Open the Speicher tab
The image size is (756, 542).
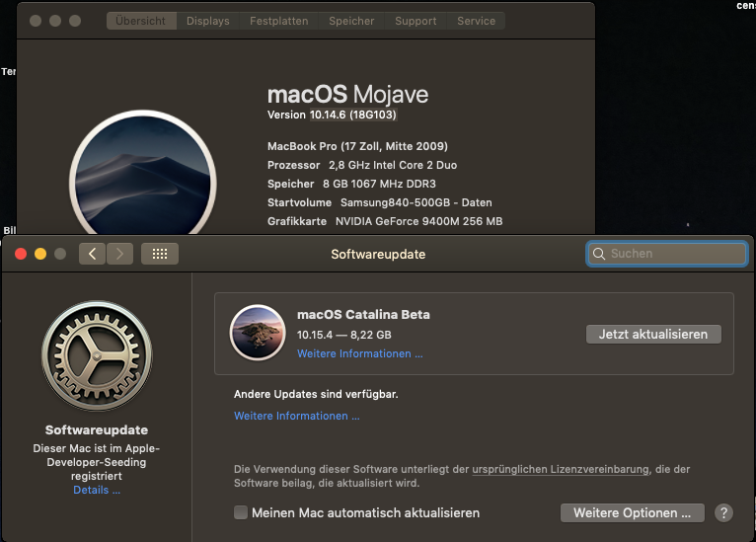(x=351, y=21)
